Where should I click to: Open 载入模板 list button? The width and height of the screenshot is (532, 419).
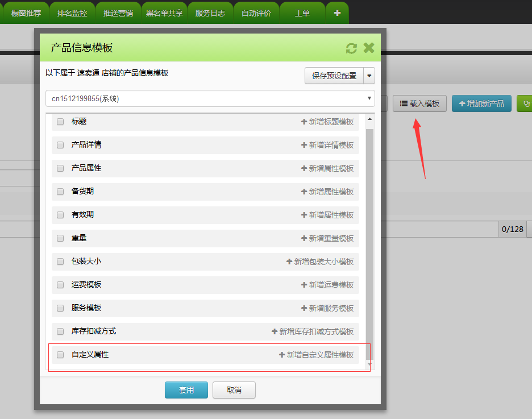click(x=419, y=103)
